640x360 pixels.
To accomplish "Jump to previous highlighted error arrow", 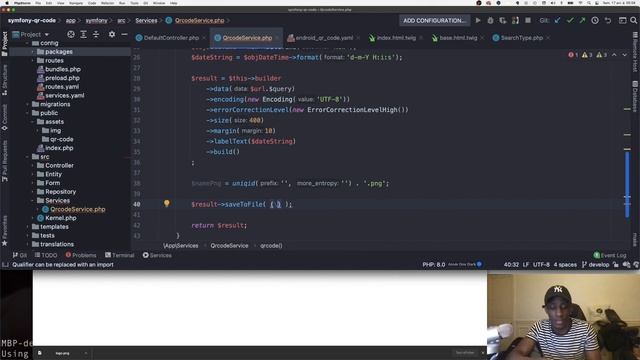I will click(614, 55).
